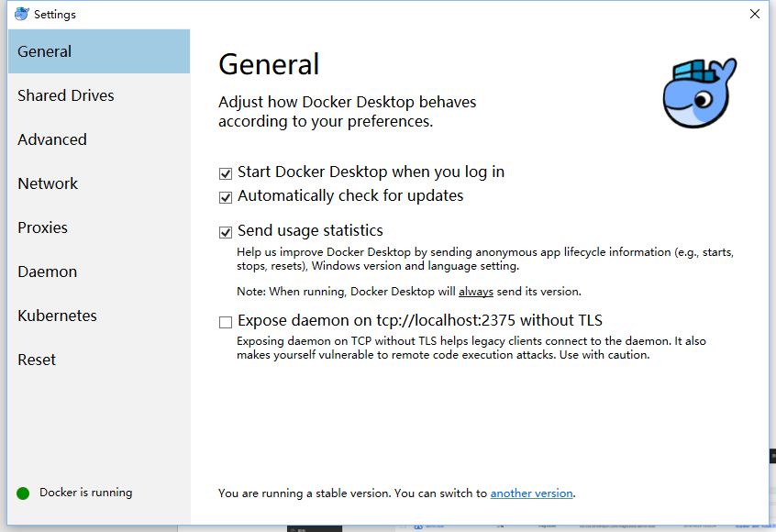Click the General page heading
The width and height of the screenshot is (776, 532).
tap(270, 64)
